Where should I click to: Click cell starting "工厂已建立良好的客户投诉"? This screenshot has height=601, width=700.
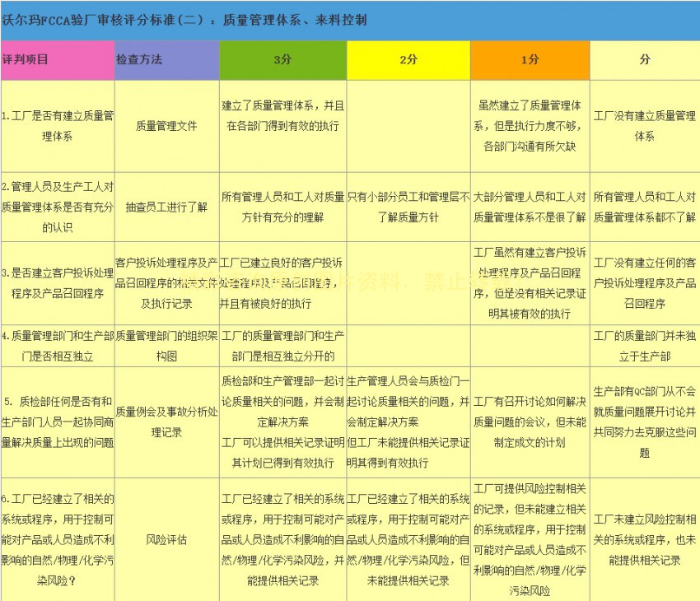click(x=283, y=283)
